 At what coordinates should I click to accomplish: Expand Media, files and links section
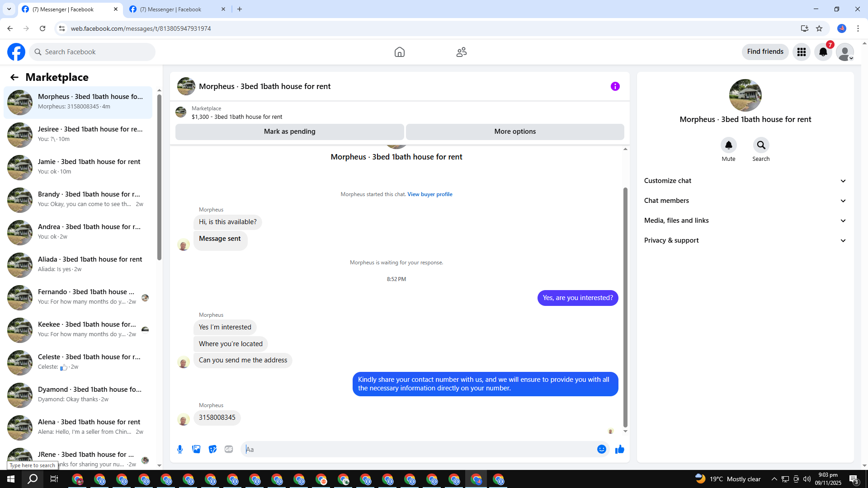tap(745, 221)
